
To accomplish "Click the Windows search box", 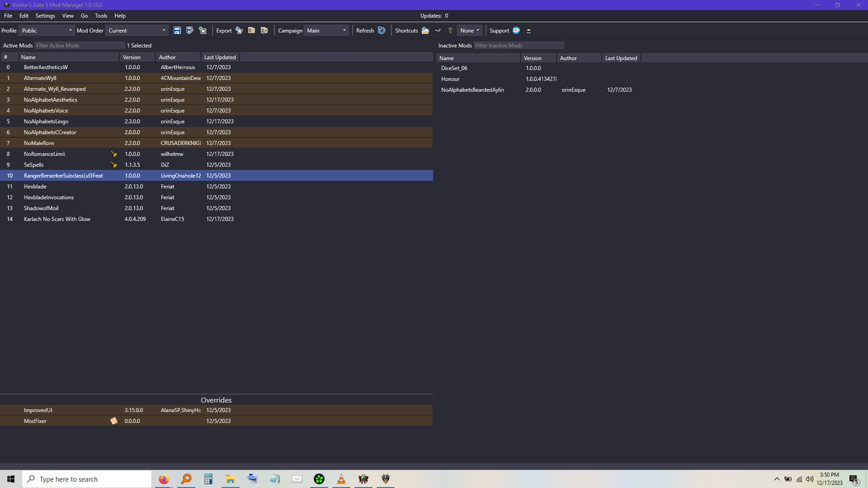I will pyautogui.click(x=86, y=479).
